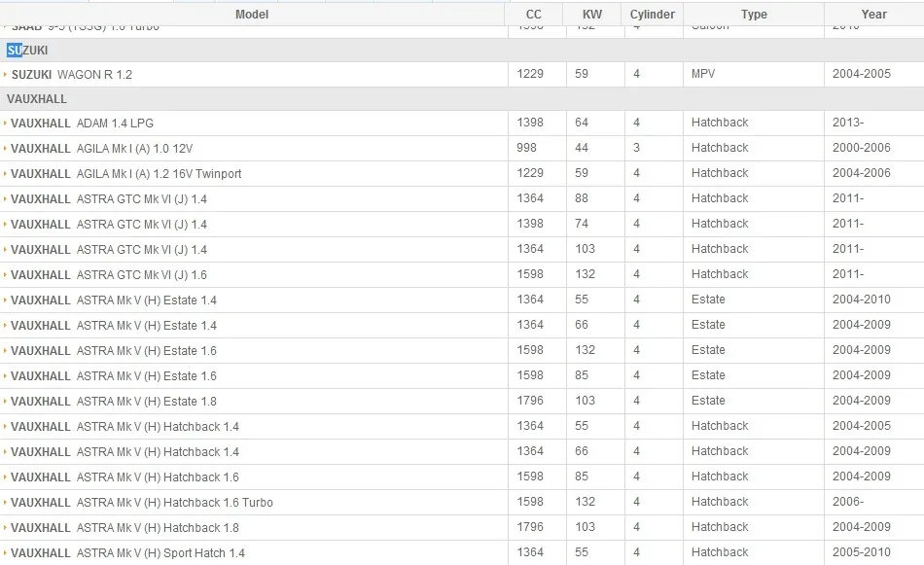
Task: Open VAUXHALL ADAM 1.4 LPG model entry
Action: [82, 124]
